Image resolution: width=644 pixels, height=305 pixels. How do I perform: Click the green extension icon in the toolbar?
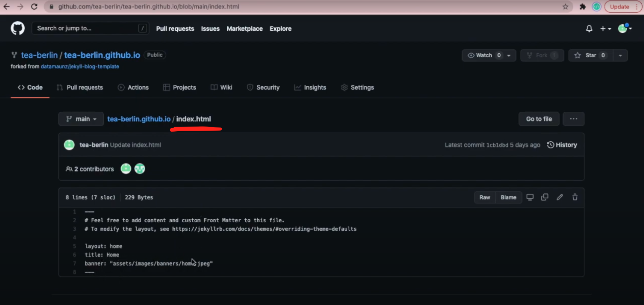(x=596, y=6)
